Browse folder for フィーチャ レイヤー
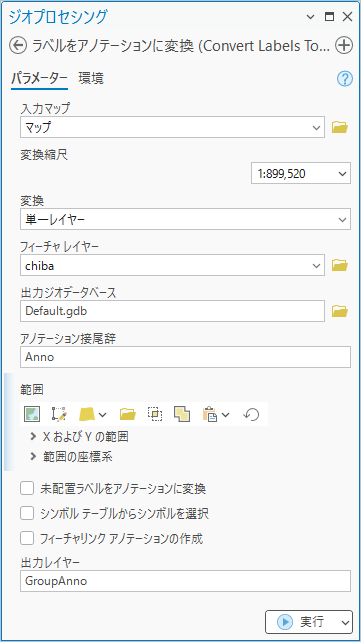Viewport: 361px width, 642px height. [x=340, y=266]
